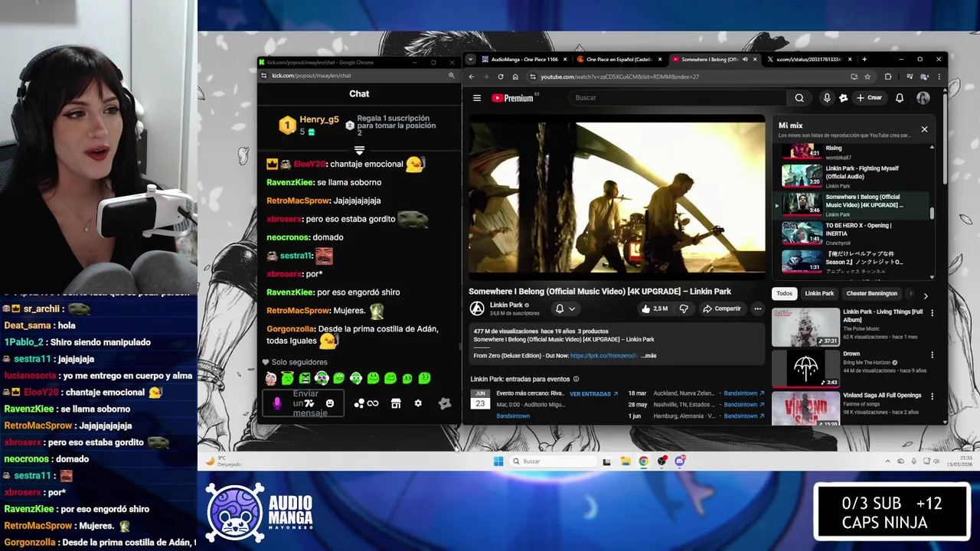This screenshot has height=551, width=980.
Task: Click the YouTube Premium logo
Action: tap(514, 98)
